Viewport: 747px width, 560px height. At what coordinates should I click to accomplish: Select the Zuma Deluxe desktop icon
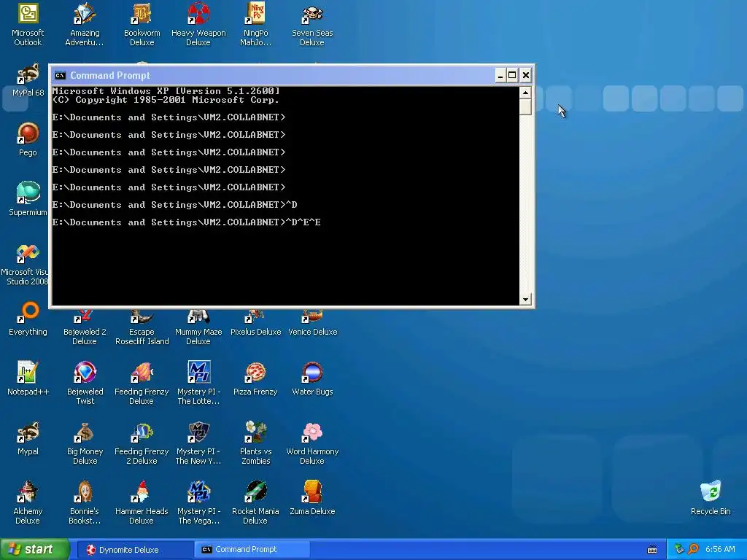point(312,498)
